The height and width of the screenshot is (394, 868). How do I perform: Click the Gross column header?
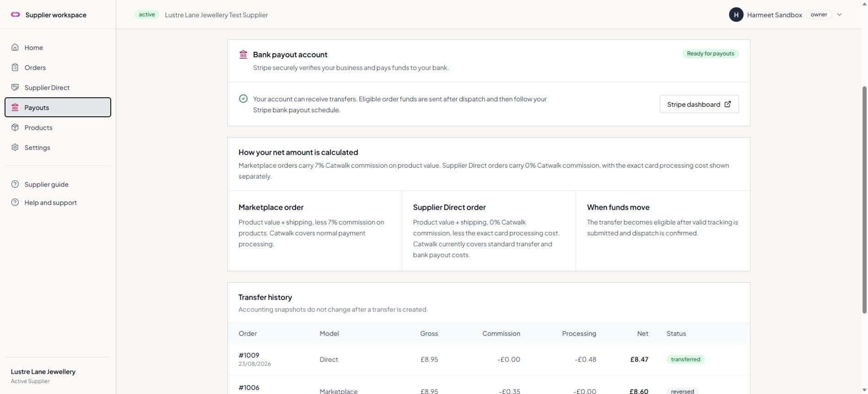click(429, 333)
